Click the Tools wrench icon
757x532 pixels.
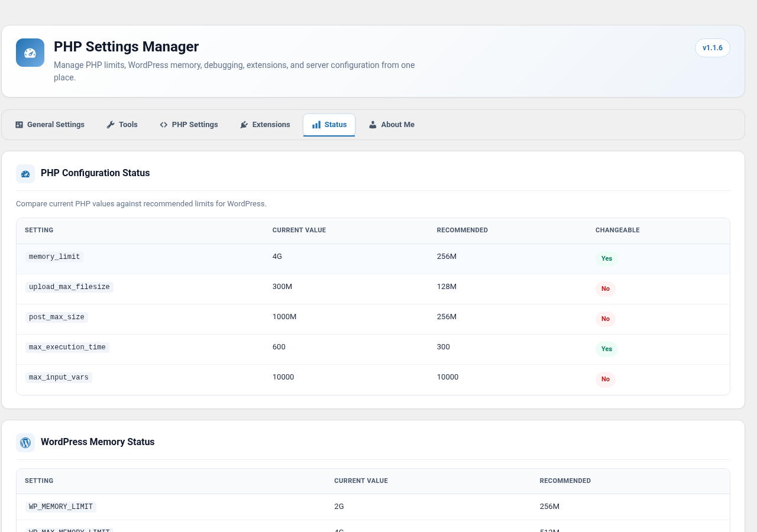click(111, 125)
